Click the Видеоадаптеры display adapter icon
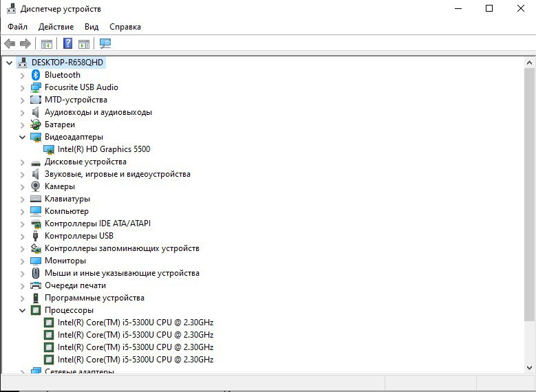Screen dimensions: 536x392 pyautogui.click(x=36, y=137)
